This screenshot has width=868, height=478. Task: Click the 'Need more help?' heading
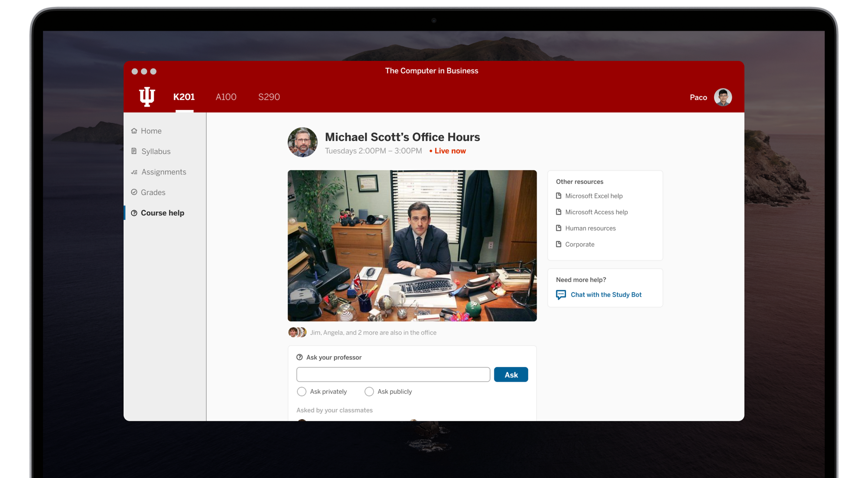click(x=581, y=280)
